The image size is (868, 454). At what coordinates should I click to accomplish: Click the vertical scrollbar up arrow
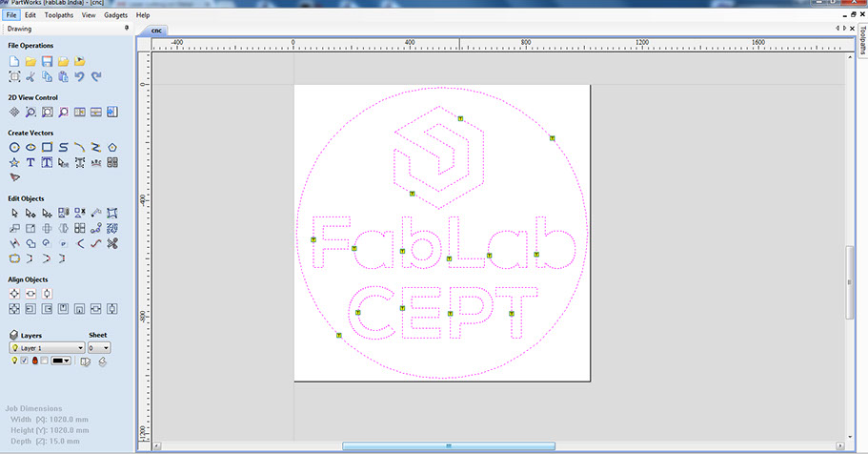tap(850, 56)
